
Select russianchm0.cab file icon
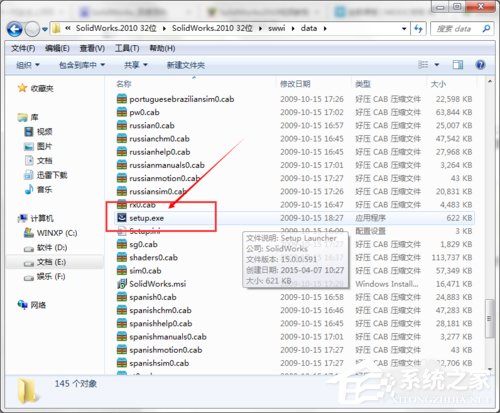tap(122, 139)
